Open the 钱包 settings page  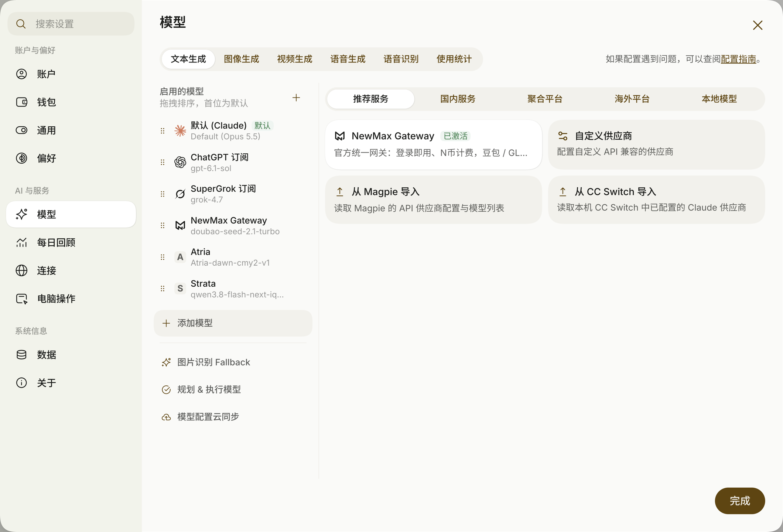coord(71,102)
